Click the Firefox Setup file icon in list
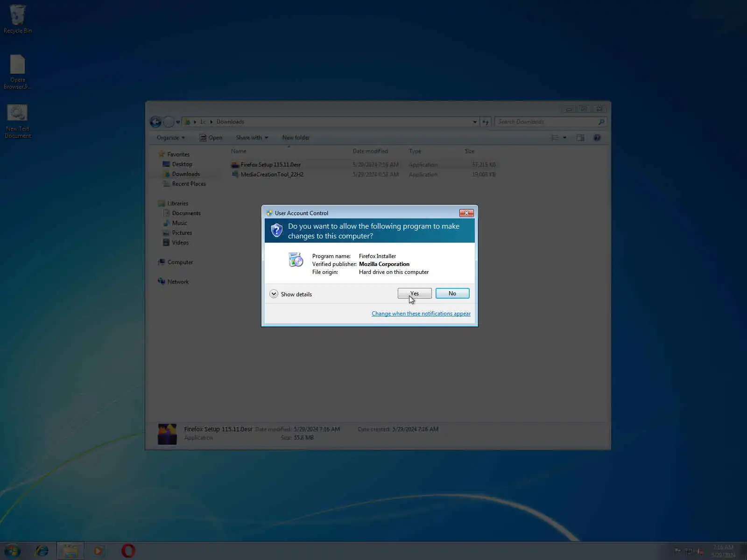The image size is (747, 560). 235,165
